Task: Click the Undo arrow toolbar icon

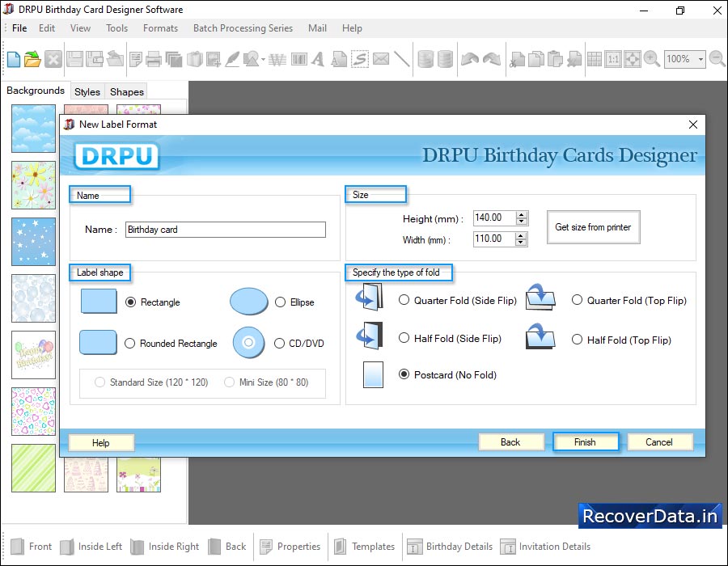Action: [x=469, y=59]
